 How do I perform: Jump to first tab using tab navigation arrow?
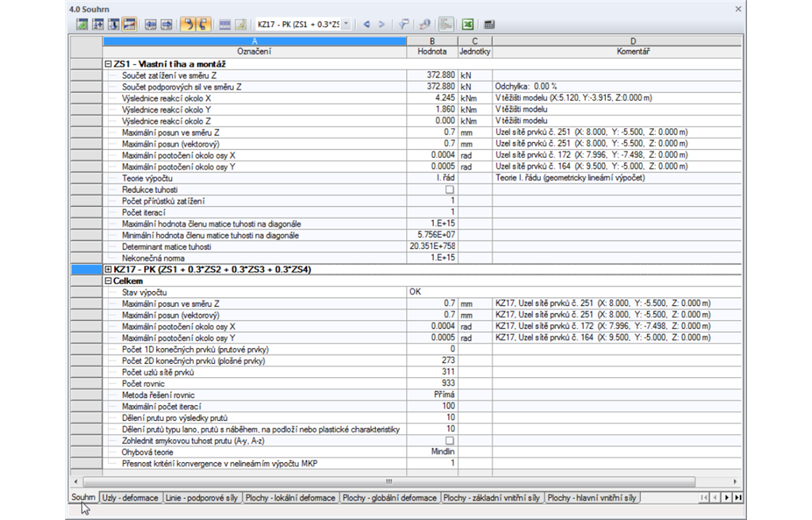(703, 498)
